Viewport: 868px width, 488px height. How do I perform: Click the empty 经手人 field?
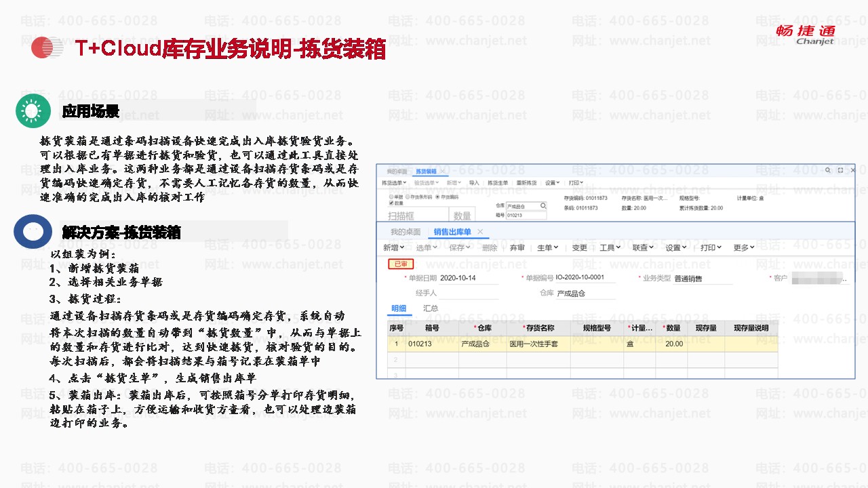click(469, 293)
